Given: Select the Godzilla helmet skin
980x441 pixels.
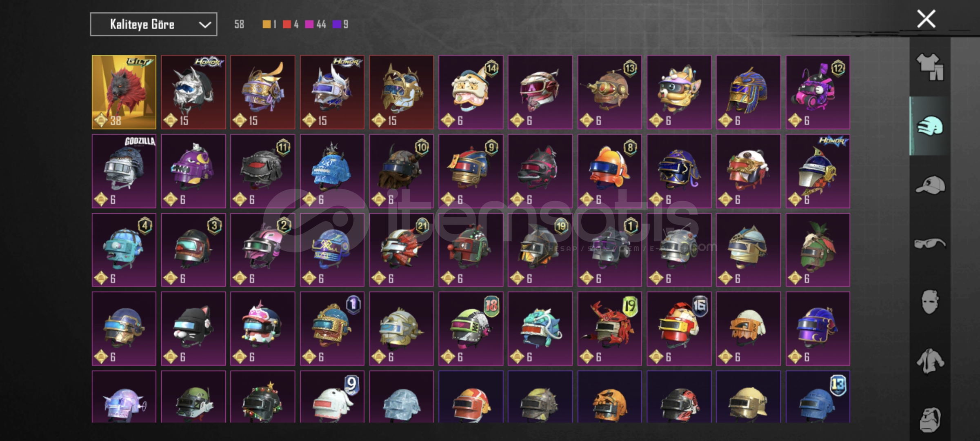Looking at the screenshot, I should point(124,171).
